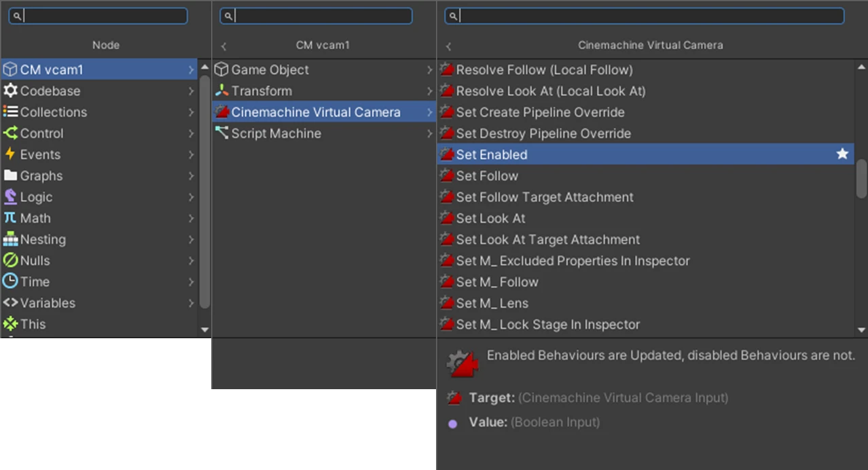This screenshot has height=470, width=868.
Task: Click the Node list scroll up arrow
Action: tap(205, 66)
